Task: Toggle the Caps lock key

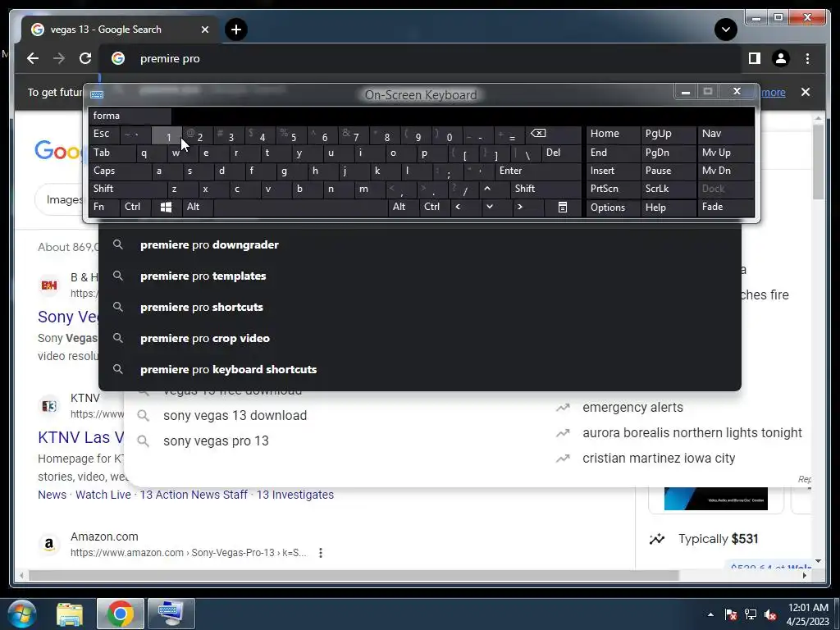Action: (120, 171)
